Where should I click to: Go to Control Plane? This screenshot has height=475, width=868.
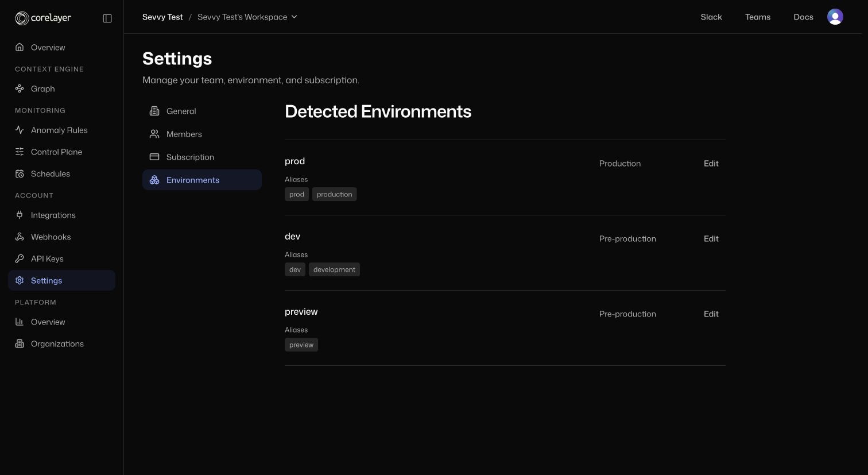tap(61, 152)
